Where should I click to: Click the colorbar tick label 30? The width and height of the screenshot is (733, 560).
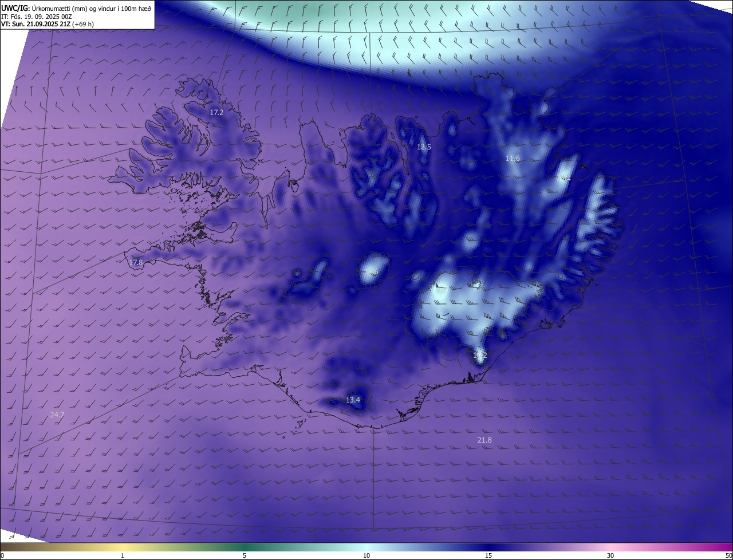click(610, 555)
